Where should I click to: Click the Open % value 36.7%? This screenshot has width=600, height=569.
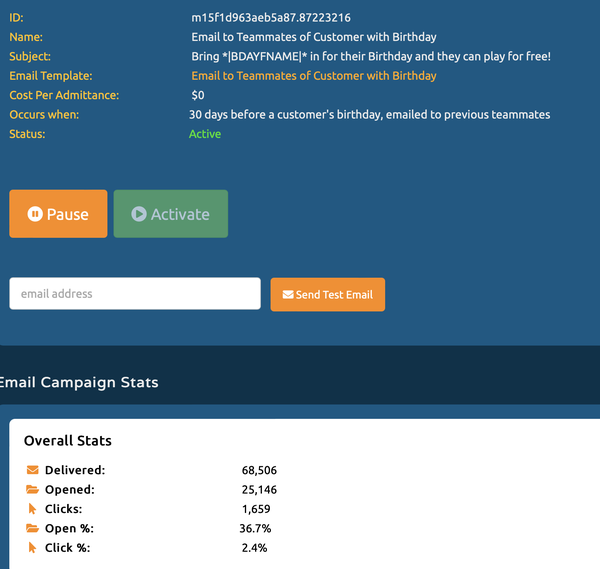click(256, 528)
